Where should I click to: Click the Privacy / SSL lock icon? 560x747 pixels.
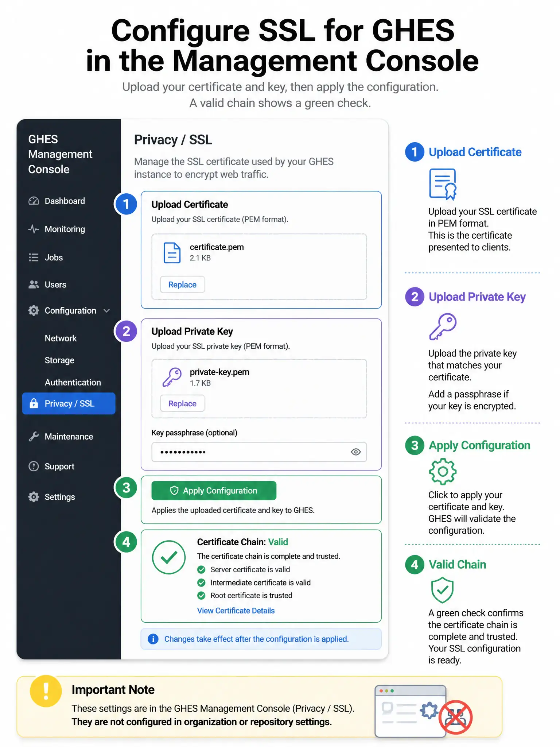(34, 403)
